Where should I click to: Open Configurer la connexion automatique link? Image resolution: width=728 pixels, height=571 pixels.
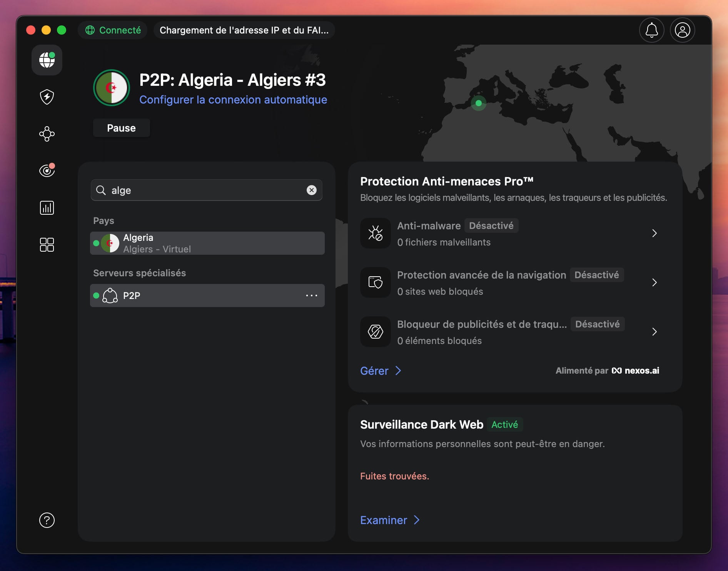pos(233,100)
